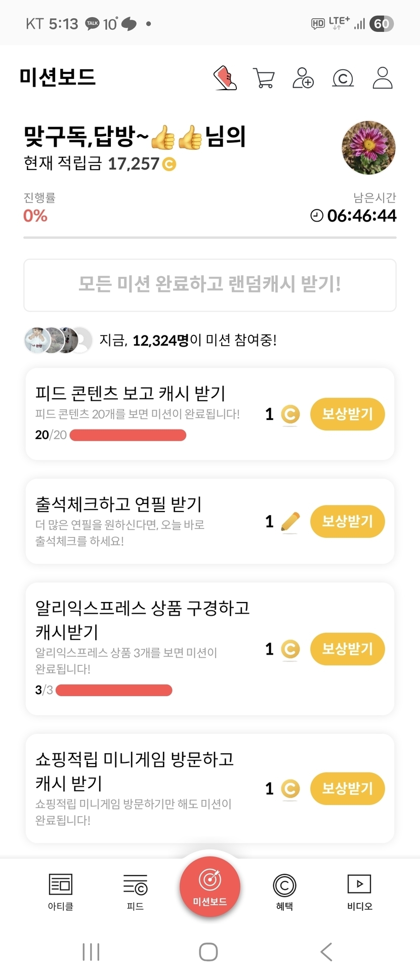Tap the mission participants avatars
The width and height of the screenshot is (420, 980).
click(x=58, y=340)
